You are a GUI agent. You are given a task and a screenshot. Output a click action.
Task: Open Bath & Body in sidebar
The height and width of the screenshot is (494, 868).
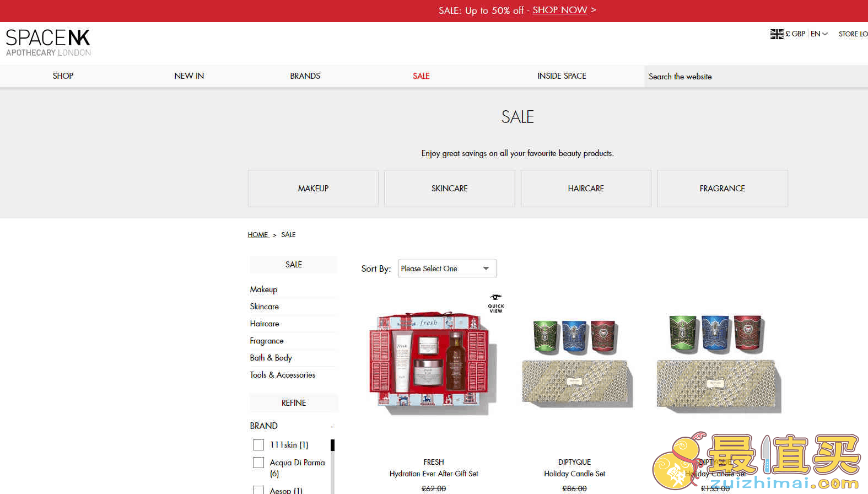(271, 358)
